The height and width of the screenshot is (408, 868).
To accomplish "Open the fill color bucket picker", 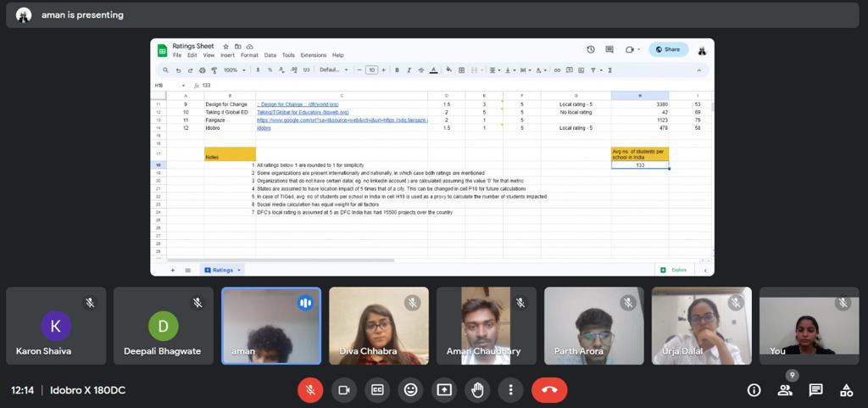I will click(449, 70).
